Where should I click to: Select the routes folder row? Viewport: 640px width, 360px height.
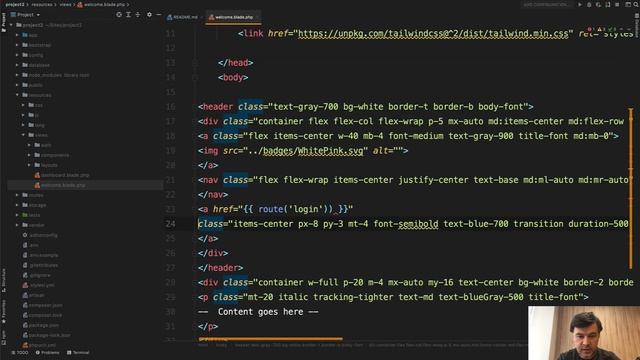coord(85,195)
